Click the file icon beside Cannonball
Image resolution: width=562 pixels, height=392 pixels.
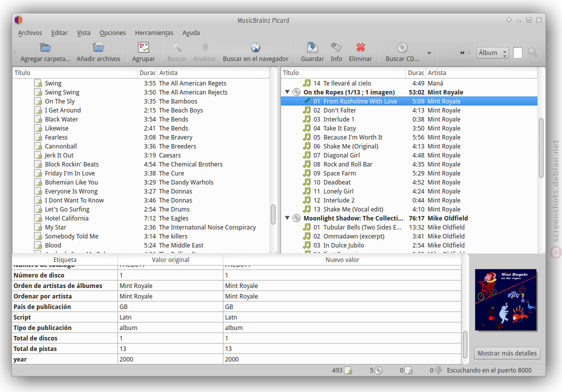coord(38,146)
